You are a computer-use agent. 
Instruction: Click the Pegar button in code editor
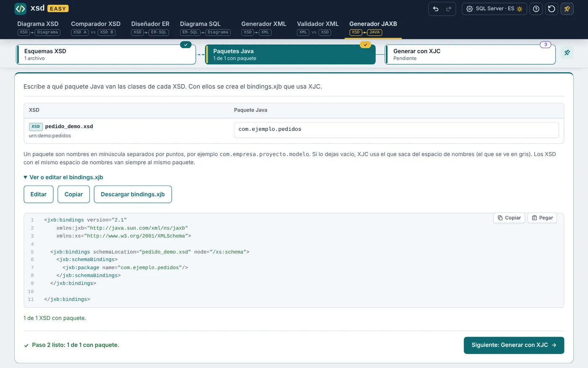(x=542, y=218)
